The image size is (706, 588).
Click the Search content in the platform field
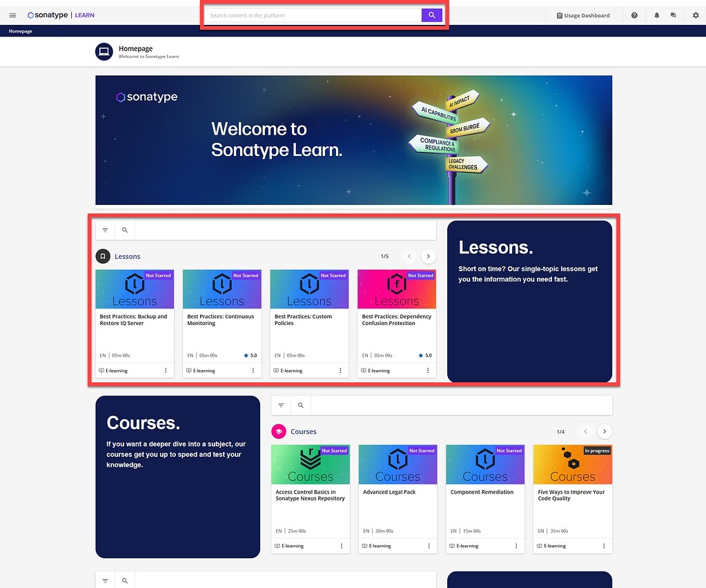pos(311,14)
